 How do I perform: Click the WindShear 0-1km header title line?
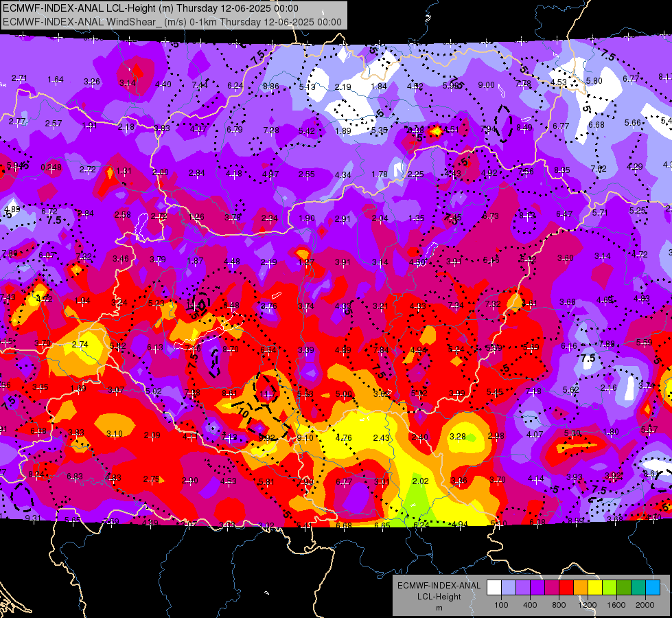coord(172,22)
